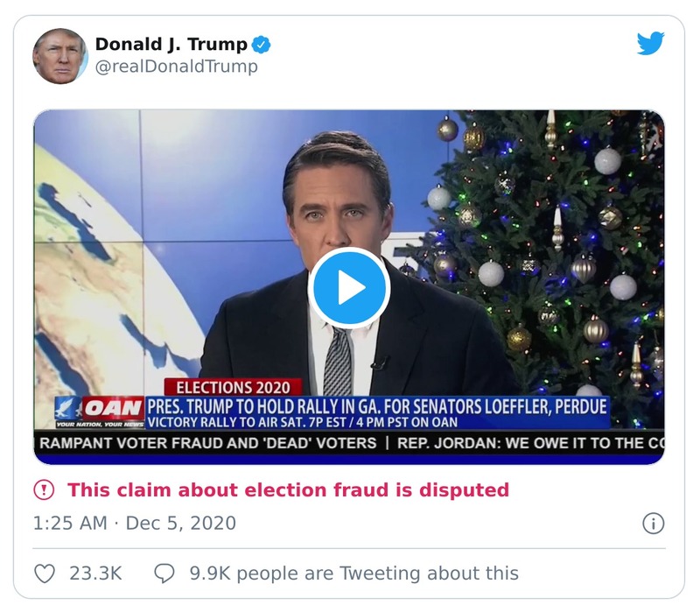Click the voter fraud news ticker strip
The width and height of the screenshot is (700, 612).
(x=350, y=440)
